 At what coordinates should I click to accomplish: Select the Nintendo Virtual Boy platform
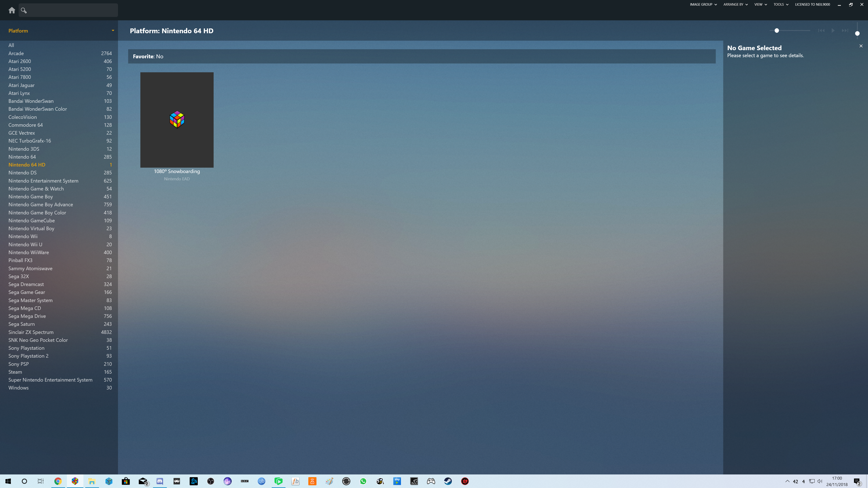tap(59, 228)
